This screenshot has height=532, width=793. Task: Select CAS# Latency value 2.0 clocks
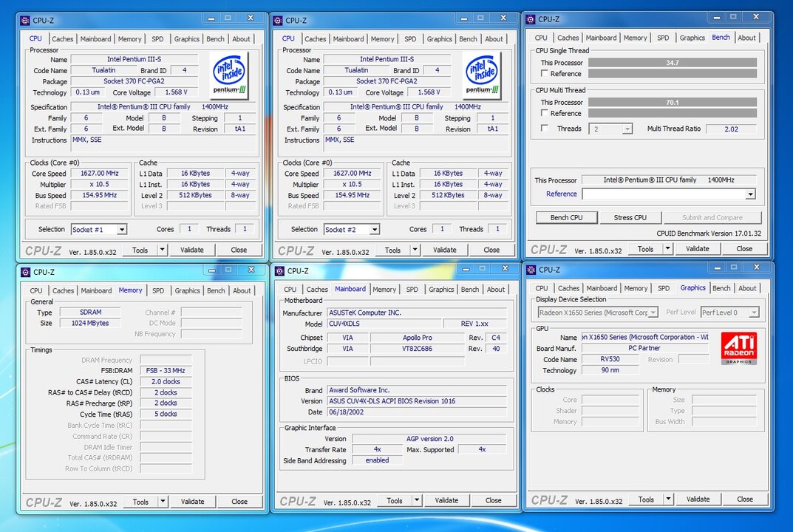tap(166, 382)
